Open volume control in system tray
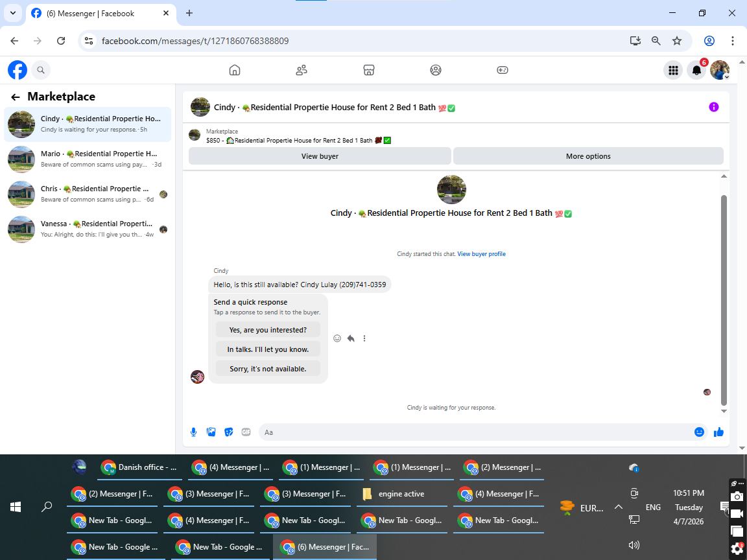This screenshot has width=747, height=560. click(x=634, y=545)
